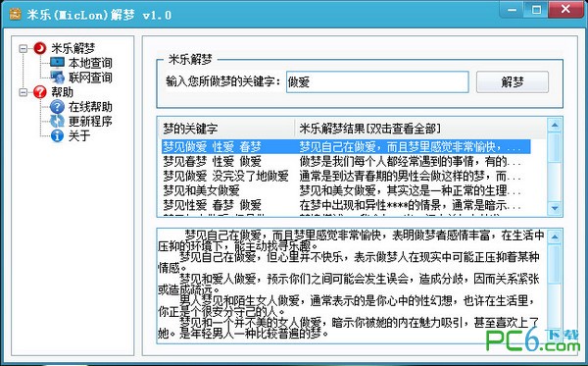This screenshot has height=366, width=588.
Task: Select row 梦见春梦 性爱 做爱
Action: click(x=346, y=161)
